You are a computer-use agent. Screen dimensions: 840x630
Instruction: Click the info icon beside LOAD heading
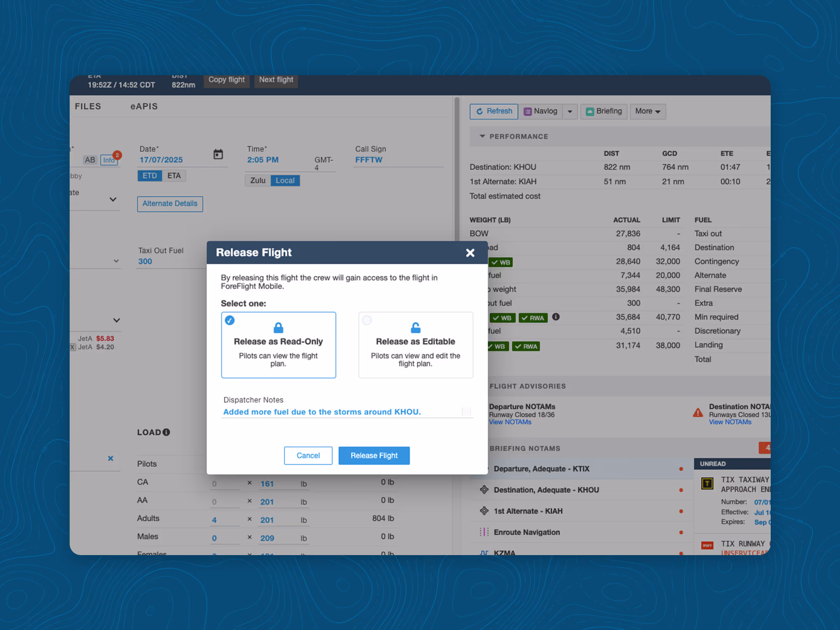[166, 432]
